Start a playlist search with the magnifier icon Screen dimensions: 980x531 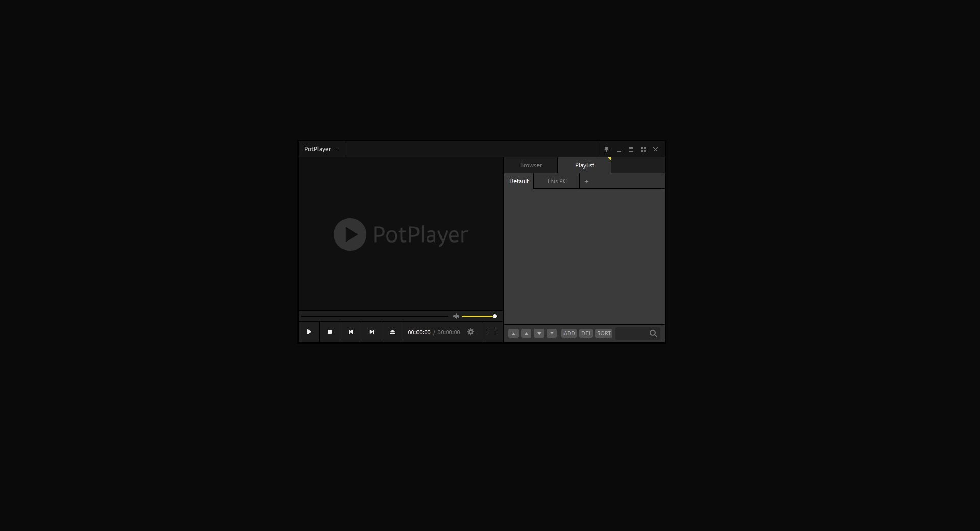(653, 333)
